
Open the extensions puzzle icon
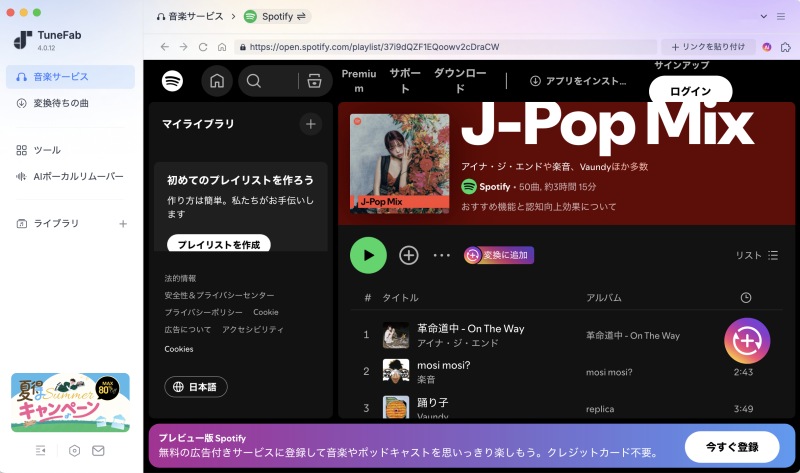click(786, 47)
